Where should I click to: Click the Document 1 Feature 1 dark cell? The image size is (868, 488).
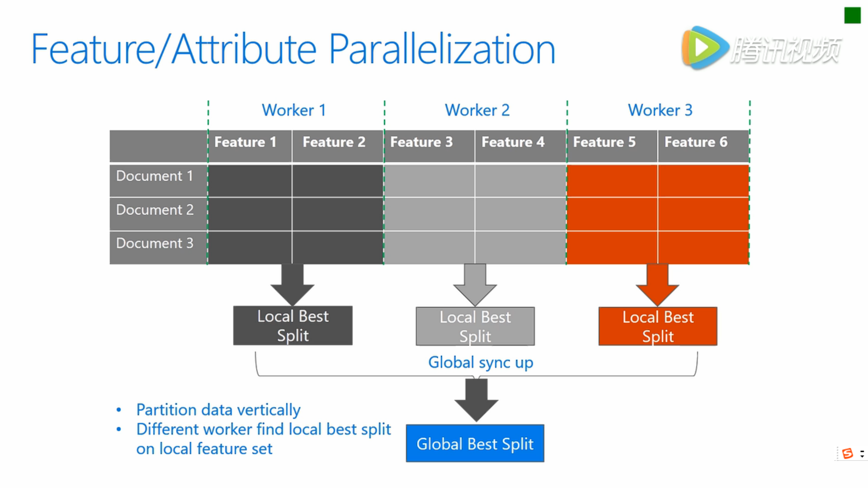click(250, 180)
